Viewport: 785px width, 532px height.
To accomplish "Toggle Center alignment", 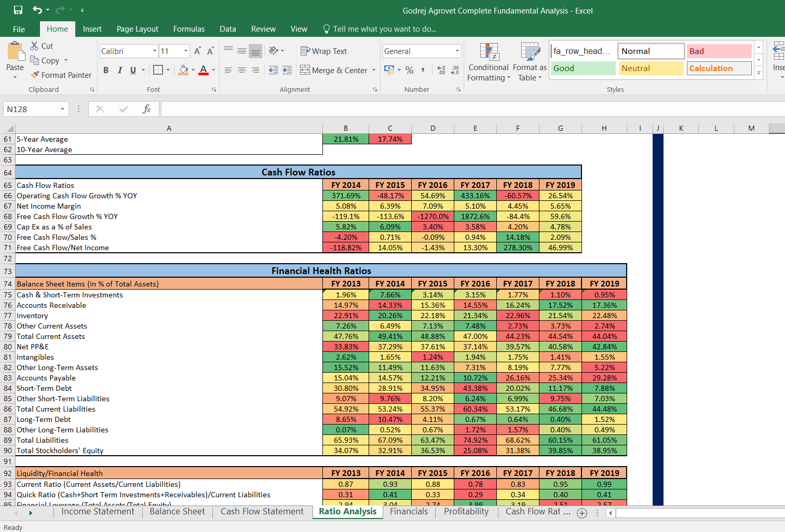I will click(242, 70).
